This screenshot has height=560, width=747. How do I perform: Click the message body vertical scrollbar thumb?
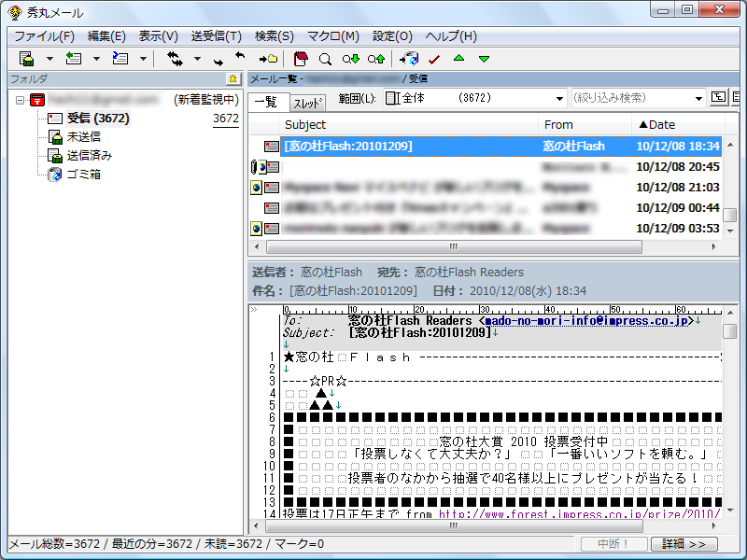[x=729, y=331]
